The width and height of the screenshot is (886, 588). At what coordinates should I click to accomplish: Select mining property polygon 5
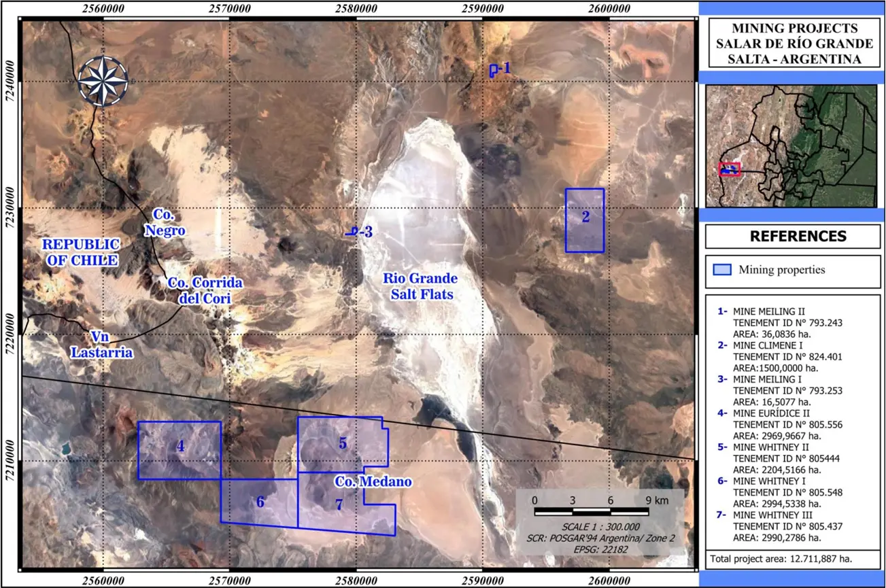(x=343, y=444)
